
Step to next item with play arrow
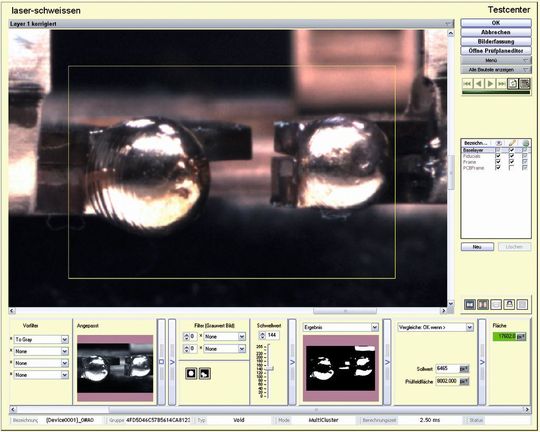click(490, 84)
